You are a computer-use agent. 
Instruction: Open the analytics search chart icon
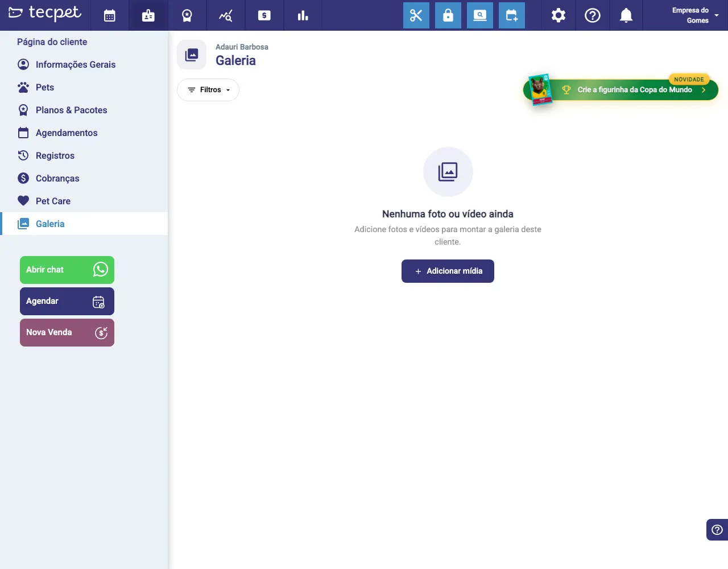226,15
